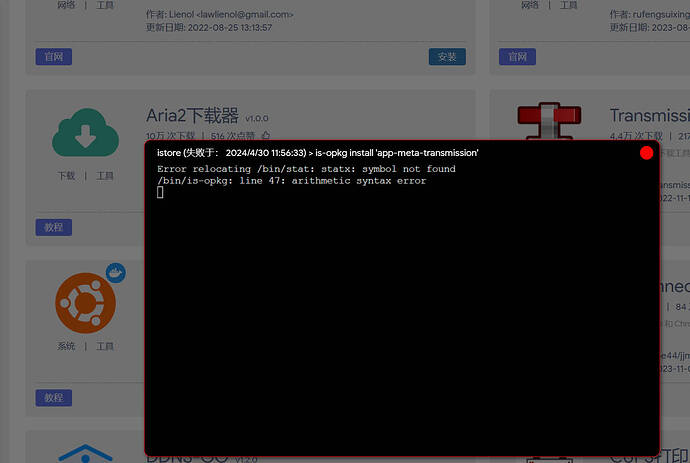Open the 教程 tutorial button under Ubuntu card

[54, 398]
